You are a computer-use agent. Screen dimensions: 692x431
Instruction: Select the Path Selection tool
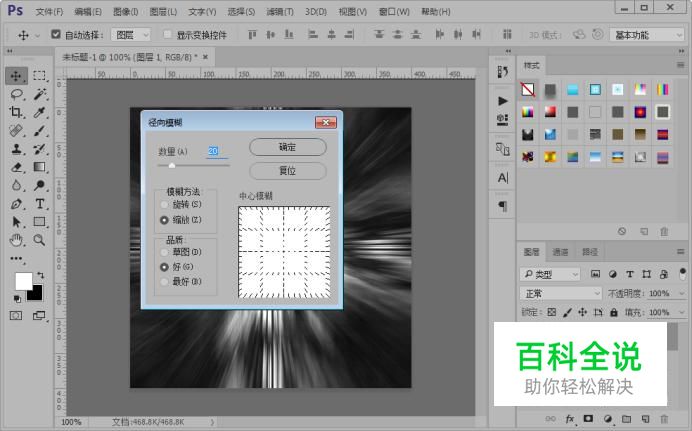16,221
